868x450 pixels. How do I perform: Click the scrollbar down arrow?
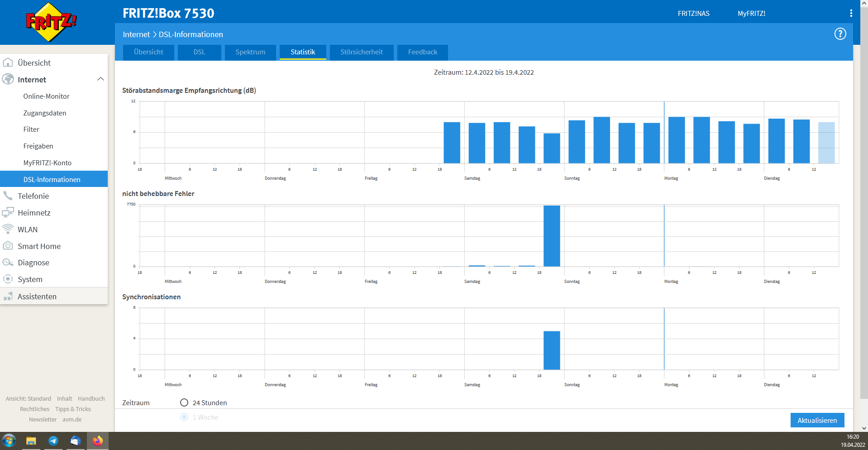(x=864, y=428)
